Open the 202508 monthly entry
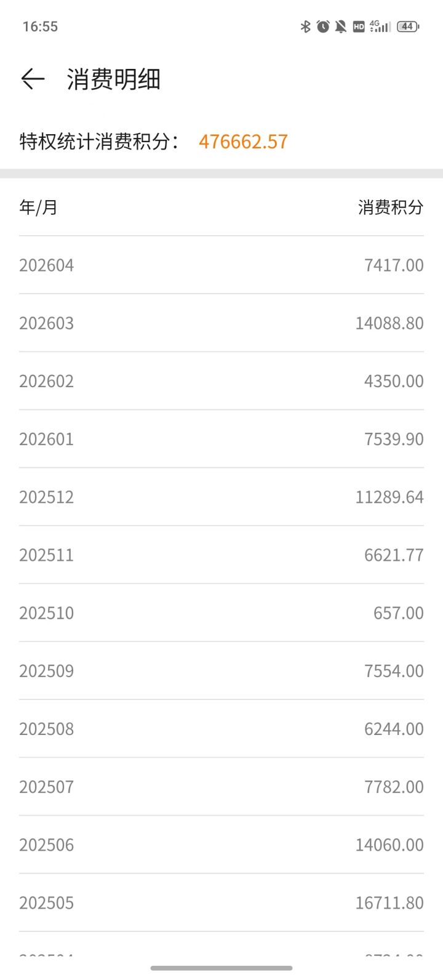443x980 pixels. [x=221, y=729]
